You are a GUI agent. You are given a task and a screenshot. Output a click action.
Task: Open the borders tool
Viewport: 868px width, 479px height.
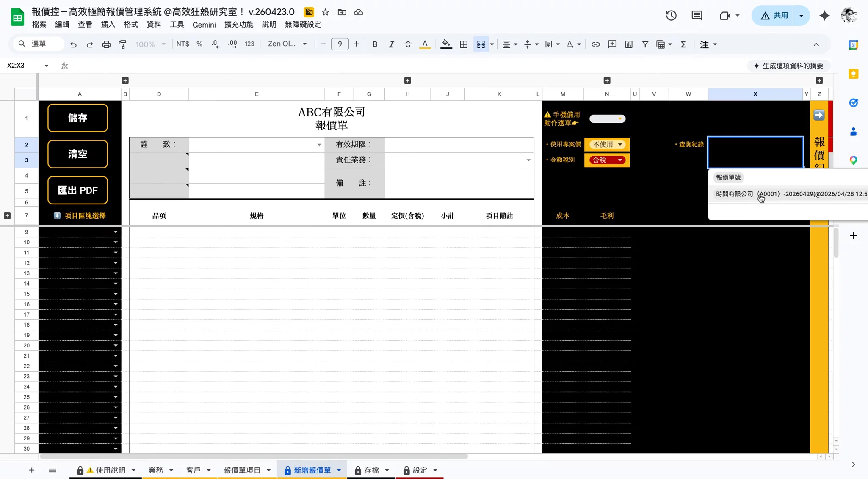click(x=464, y=44)
